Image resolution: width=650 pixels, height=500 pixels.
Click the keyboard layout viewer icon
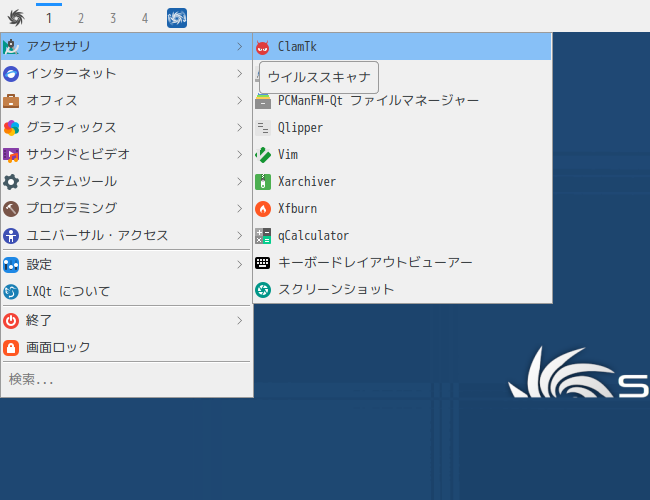(263, 262)
